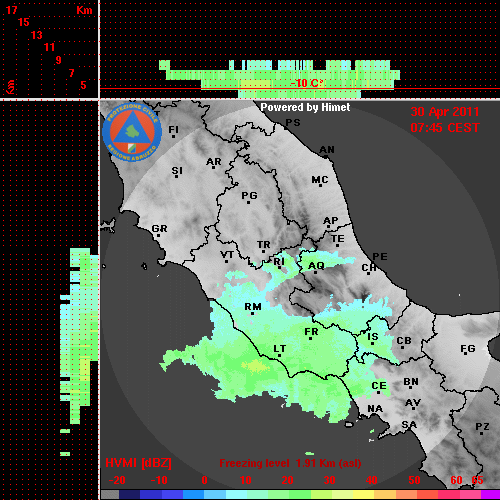Click the 07:45 CEST time label
The width and height of the screenshot is (500, 500).
tap(445, 128)
